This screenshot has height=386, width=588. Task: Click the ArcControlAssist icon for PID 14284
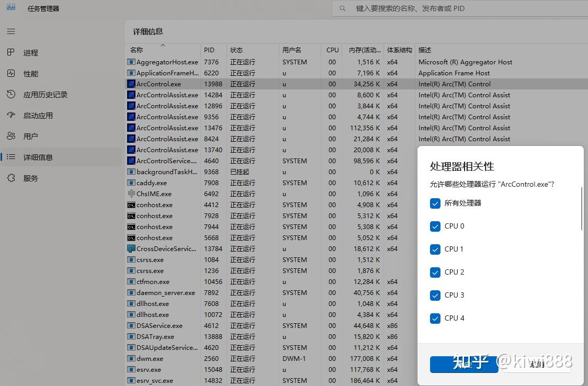click(131, 95)
